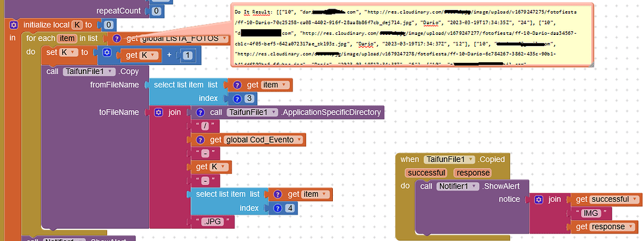The height and width of the screenshot is (241, 644).
Task: Edit the ".JPG" text string block
Action: click(212, 222)
